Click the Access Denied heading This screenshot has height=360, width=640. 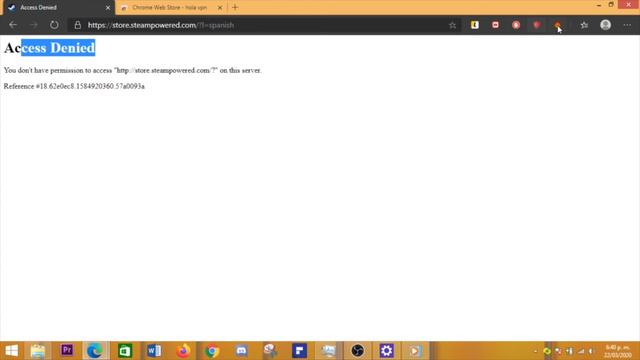[x=49, y=48]
